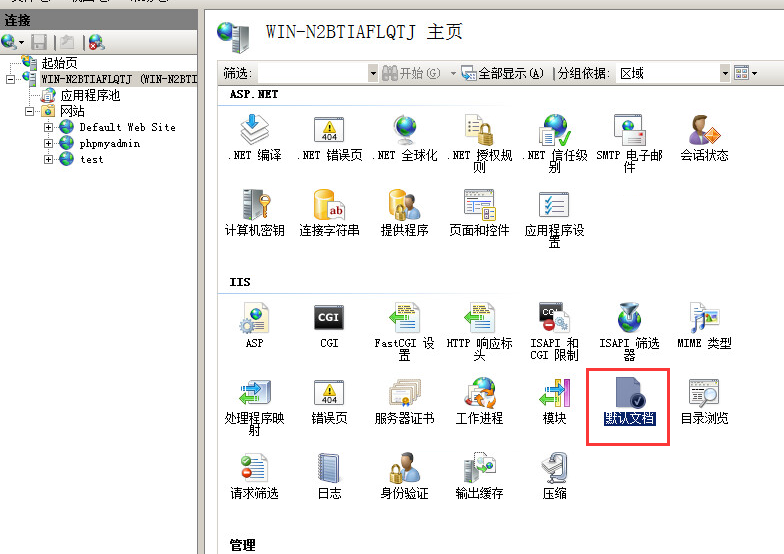This screenshot has height=554, width=784.
Task: Click the IIS group header
Action: pyautogui.click(x=240, y=282)
